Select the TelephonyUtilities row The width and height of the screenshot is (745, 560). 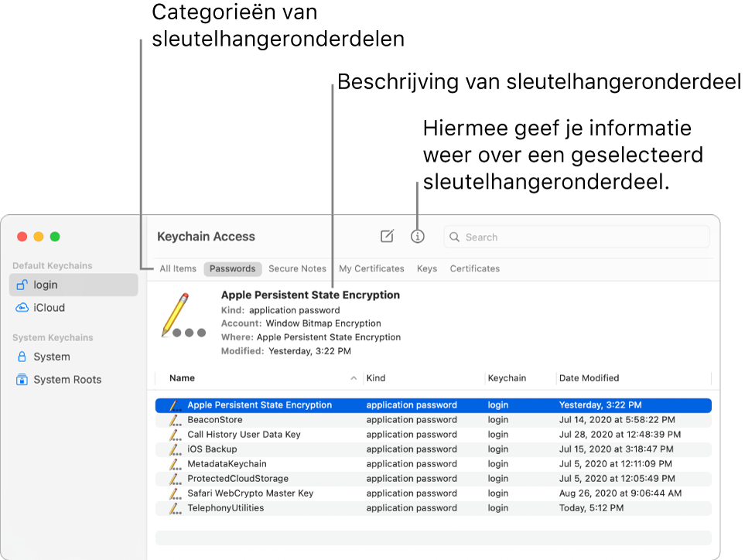tap(433, 508)
